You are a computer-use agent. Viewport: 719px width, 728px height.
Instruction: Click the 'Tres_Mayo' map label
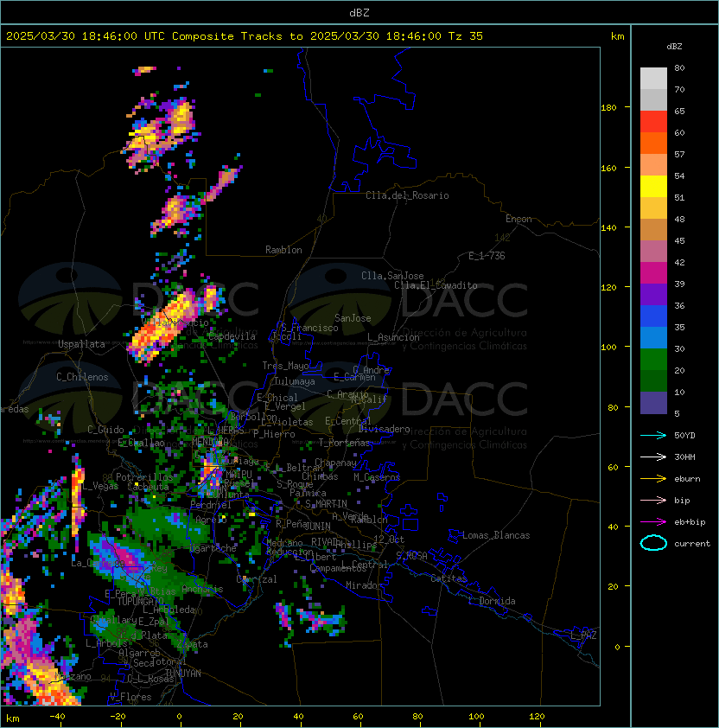point(285,366)
